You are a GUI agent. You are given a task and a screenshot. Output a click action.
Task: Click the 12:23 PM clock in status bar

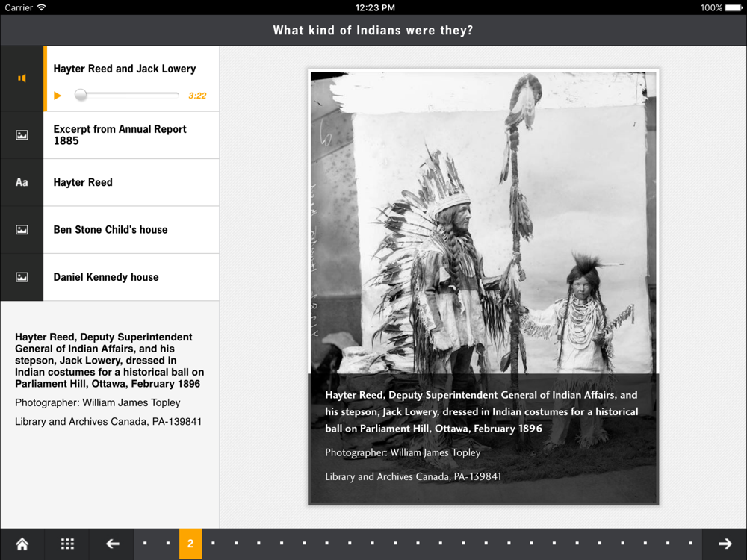tap(375, 7)
